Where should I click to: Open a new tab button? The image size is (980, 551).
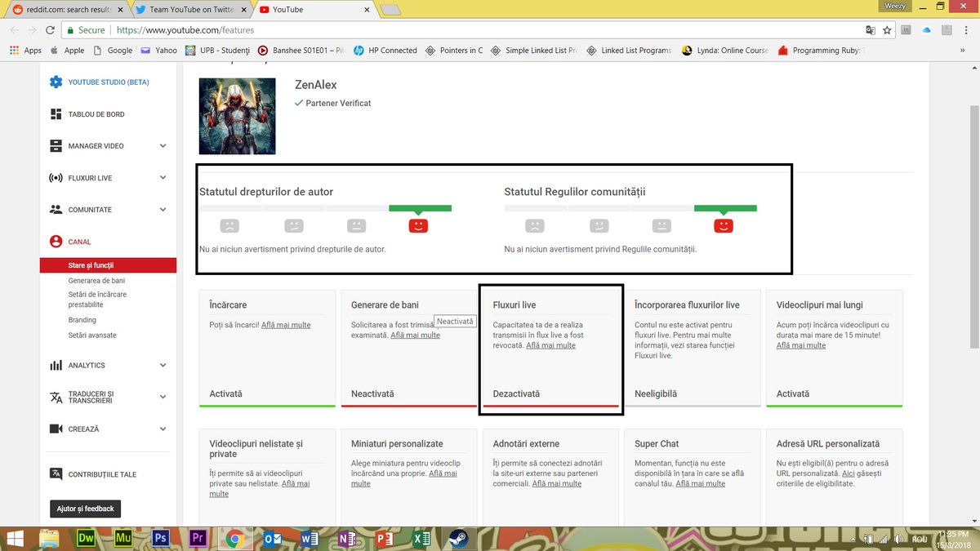click(x=390, y=10)
